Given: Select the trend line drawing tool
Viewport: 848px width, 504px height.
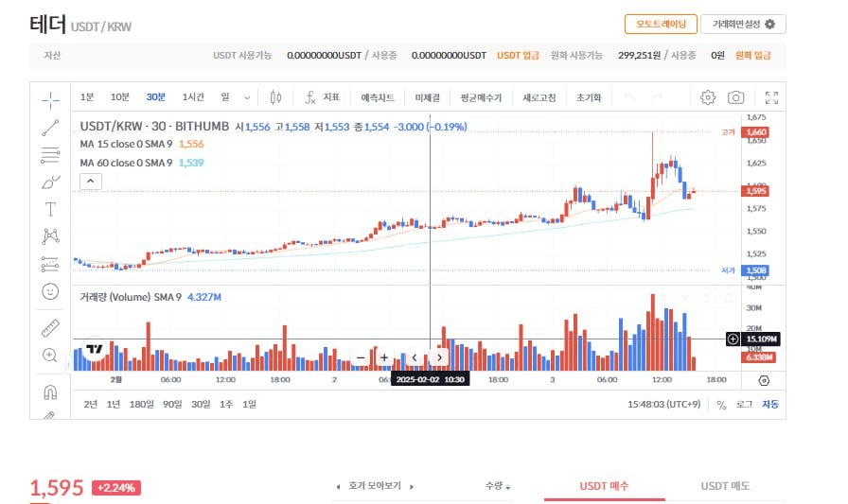Looking at the screenshot, I should pyautogui.click(x=50, y=127).
